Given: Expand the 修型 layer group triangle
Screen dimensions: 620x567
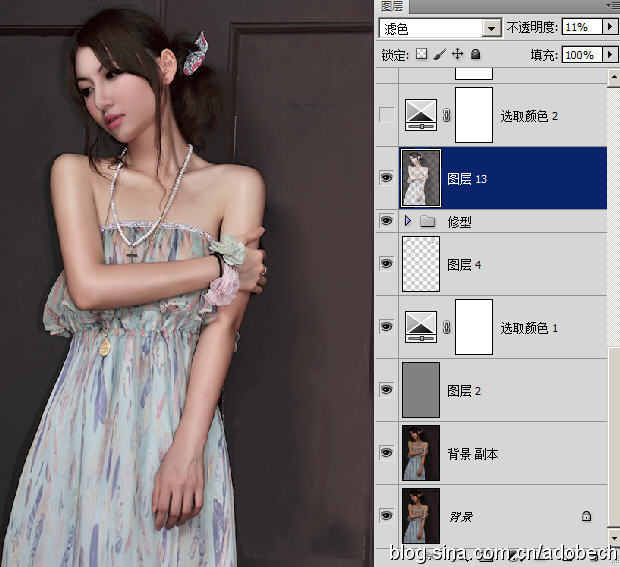Looking at the screenshot, I should [x=407, y=221].
